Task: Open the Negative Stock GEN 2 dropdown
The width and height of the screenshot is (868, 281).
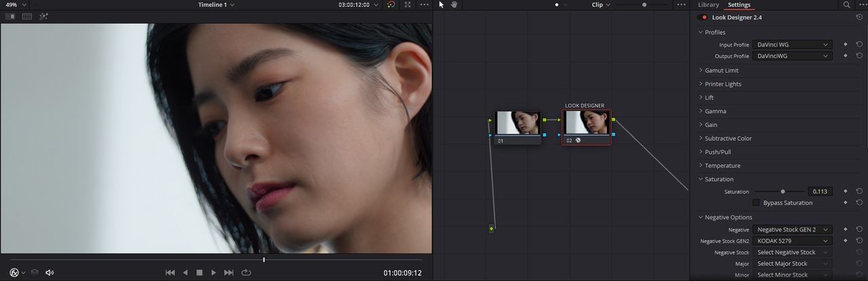Action: click(x=793, y=230)
